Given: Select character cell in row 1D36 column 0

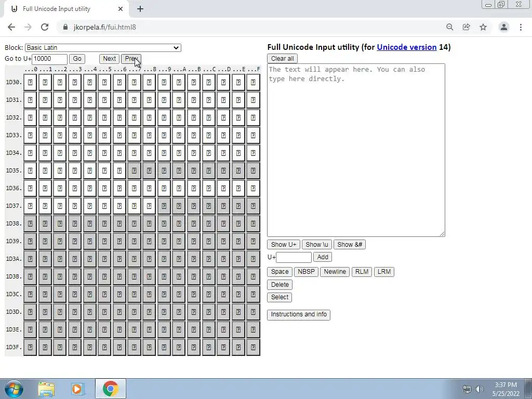Looking at the screenshot, I should pyautogui.click(x=30, y=188).
